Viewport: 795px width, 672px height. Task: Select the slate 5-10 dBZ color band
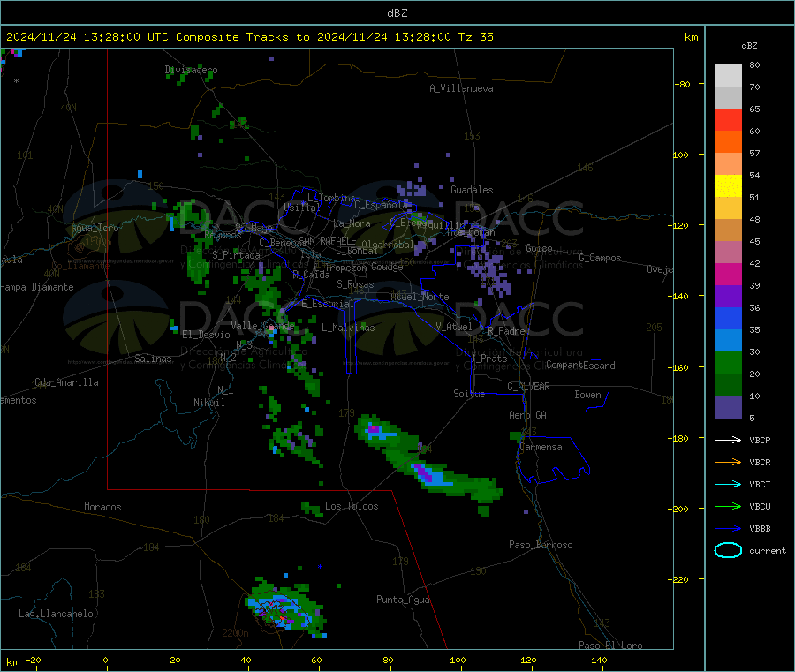click(x=728, y=407)
